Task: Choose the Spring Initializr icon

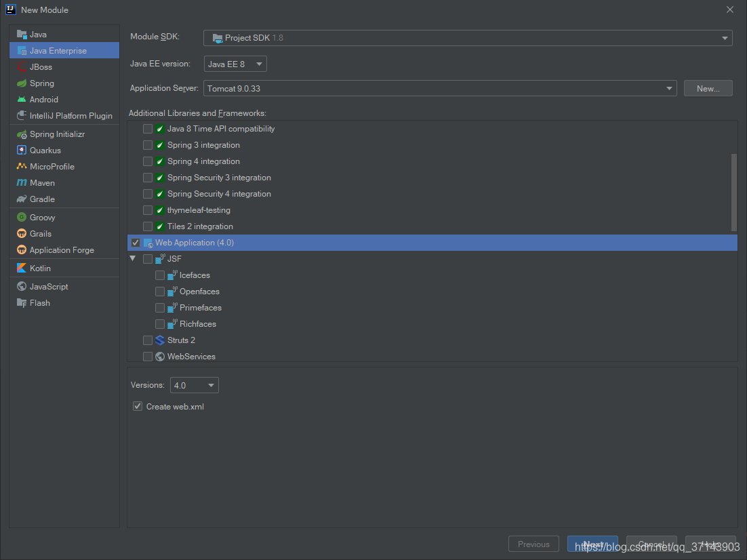Action: pyautogui.click(x=22, y=134)
